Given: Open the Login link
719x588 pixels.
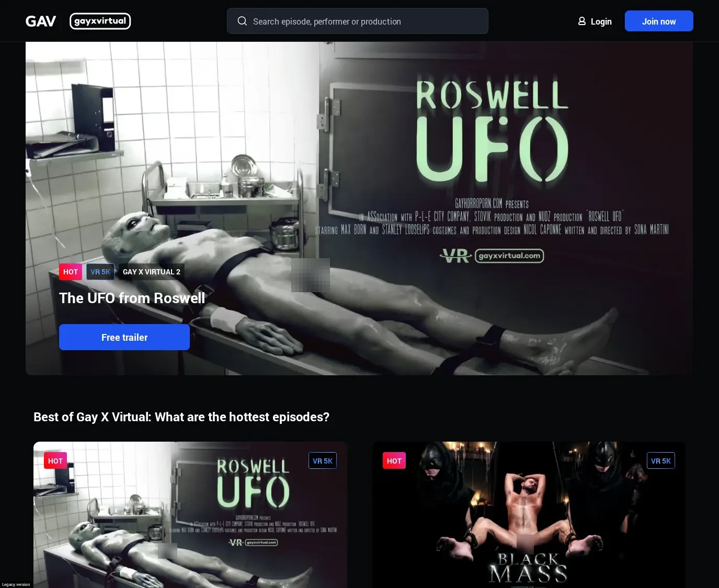Looking at the screenshot, I should click(601, 21).
